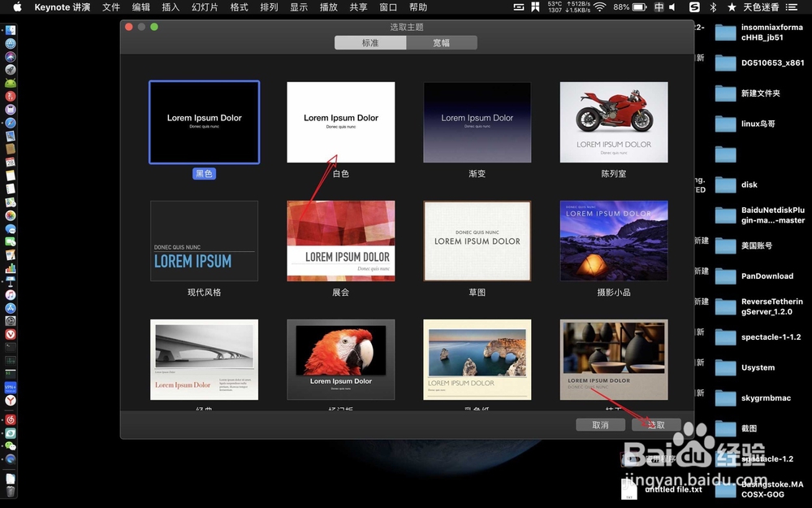Open Notification Center list icon
Viewport: 812px width, 508px height.
[x=791, y=7]
